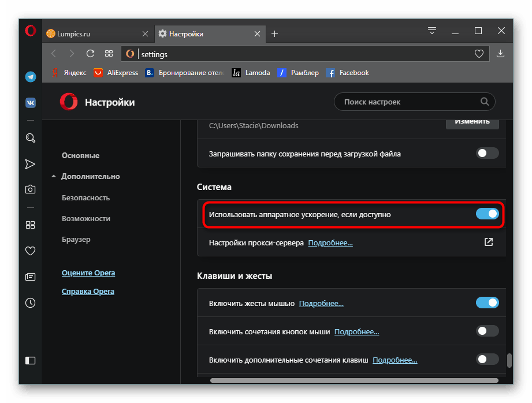Open the Opera main menu logo

(x=31, y=31)
